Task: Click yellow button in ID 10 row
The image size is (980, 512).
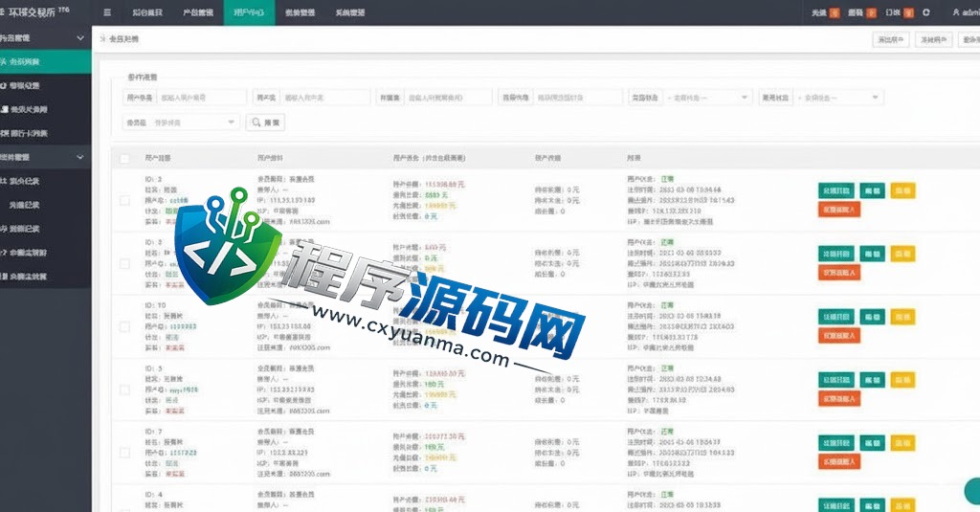Action: 902,317
